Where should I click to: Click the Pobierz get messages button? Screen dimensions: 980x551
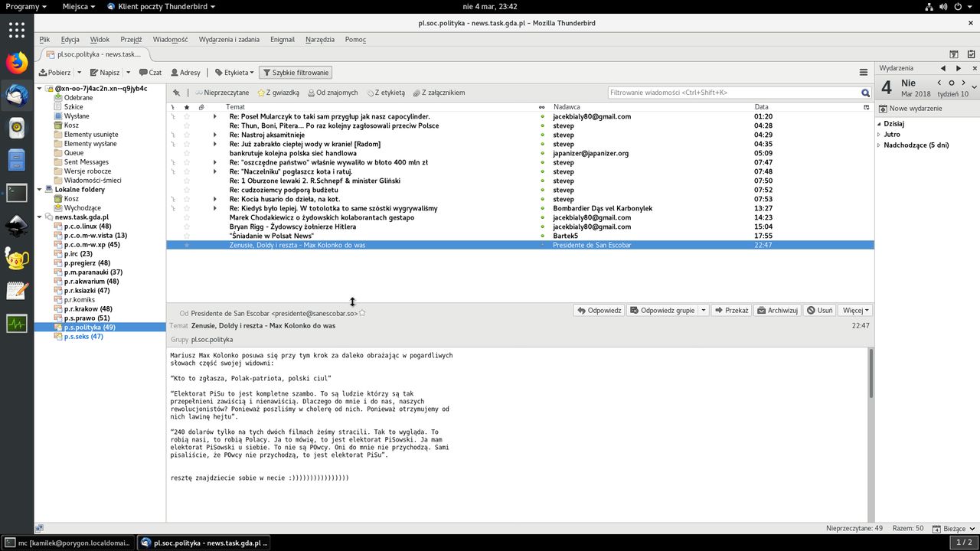click(55, 73)
